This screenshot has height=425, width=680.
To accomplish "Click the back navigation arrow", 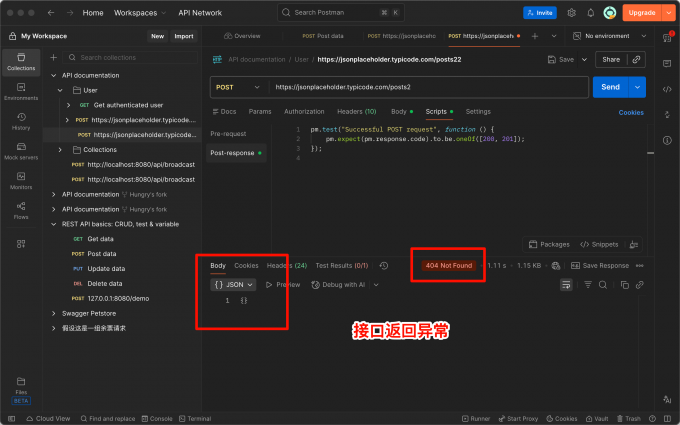I will click(x=51, y=13).
